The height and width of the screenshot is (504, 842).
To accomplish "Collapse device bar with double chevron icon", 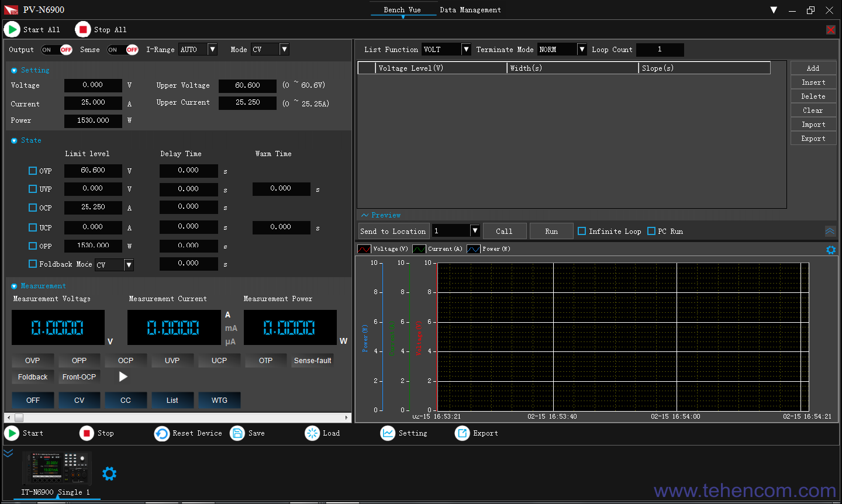I will tap(8, 453).
